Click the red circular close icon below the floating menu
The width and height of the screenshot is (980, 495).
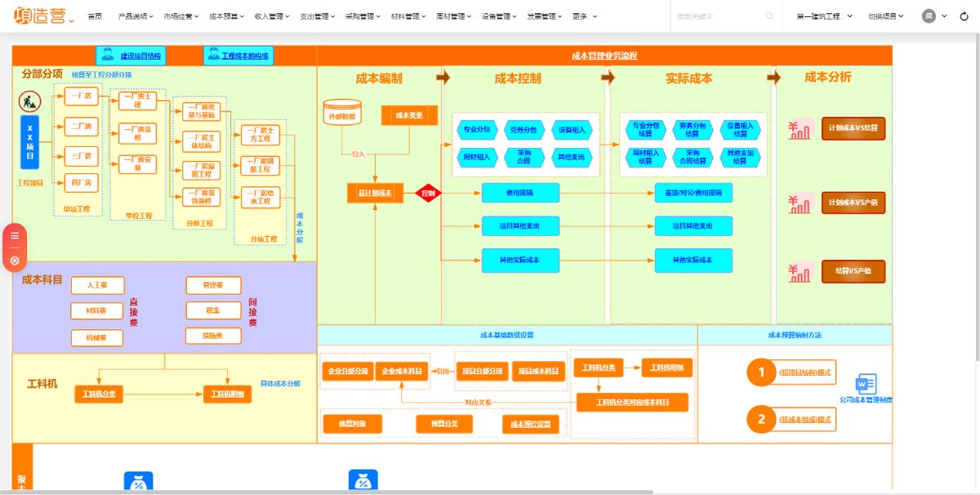(x=13, y=260)
